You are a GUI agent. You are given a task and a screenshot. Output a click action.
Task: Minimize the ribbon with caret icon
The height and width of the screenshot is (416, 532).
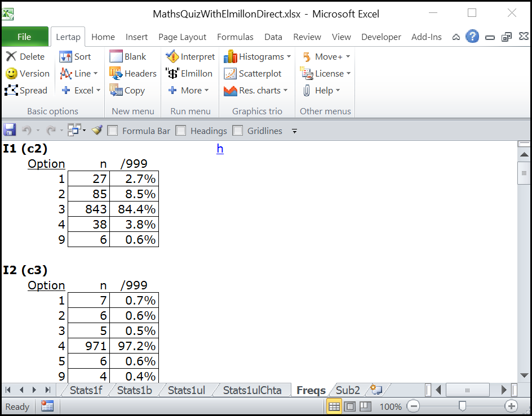coord(456,37)
